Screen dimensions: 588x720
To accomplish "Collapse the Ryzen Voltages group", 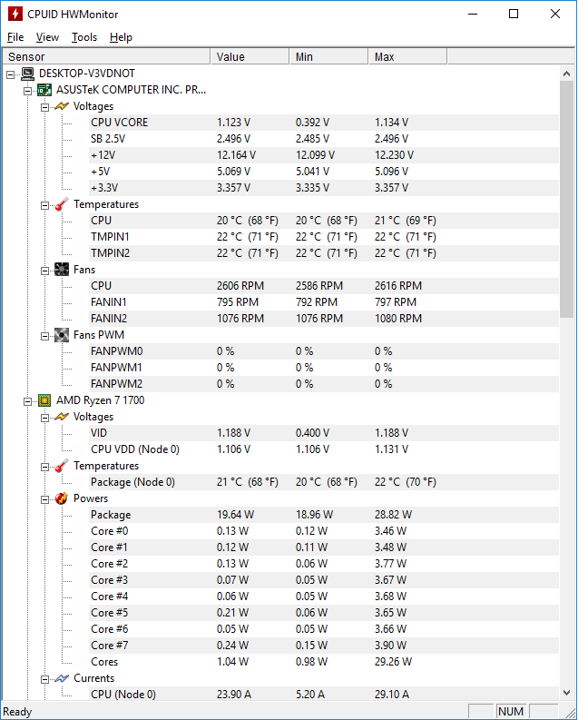I will pos(44,418).
